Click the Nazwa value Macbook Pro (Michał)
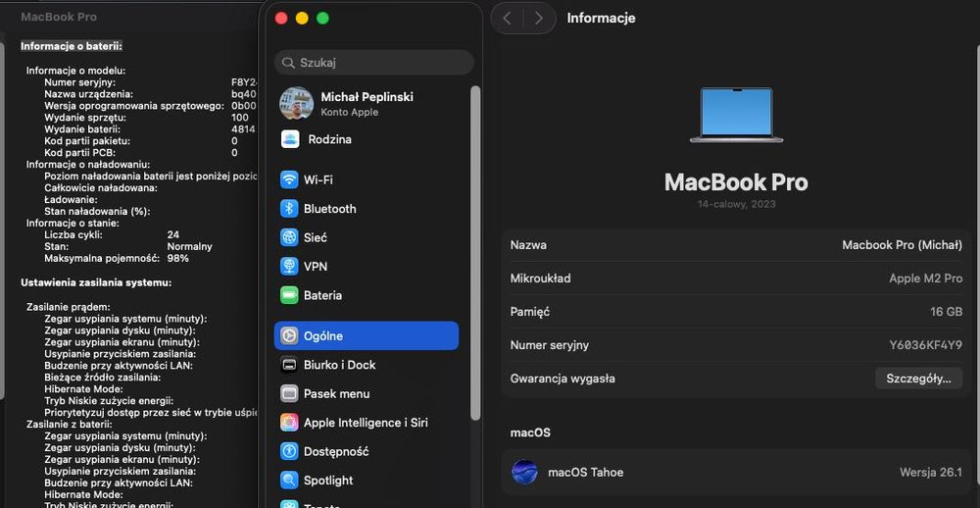This screenshot has width=980, height=508. 902,244
